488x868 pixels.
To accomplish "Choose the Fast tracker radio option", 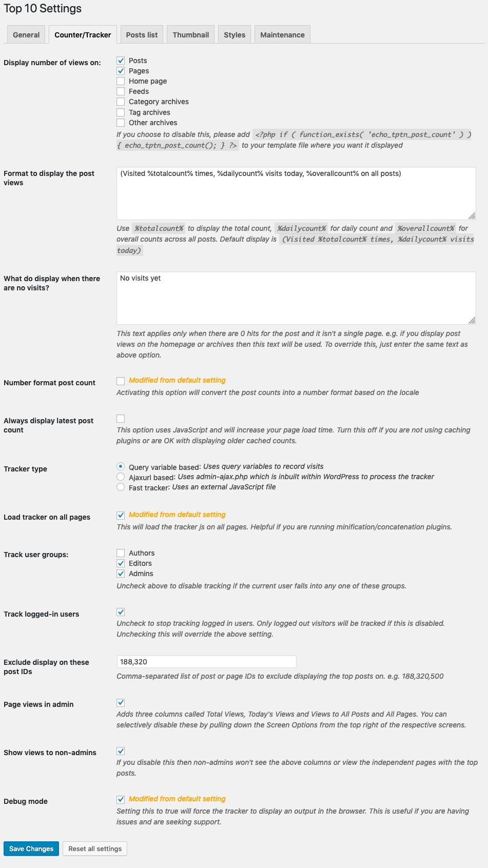I will (121, 487).
